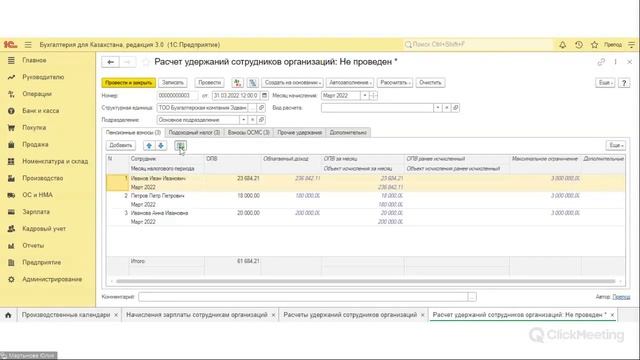Adjust the Месяц начисления stepper

coord(373,96)
